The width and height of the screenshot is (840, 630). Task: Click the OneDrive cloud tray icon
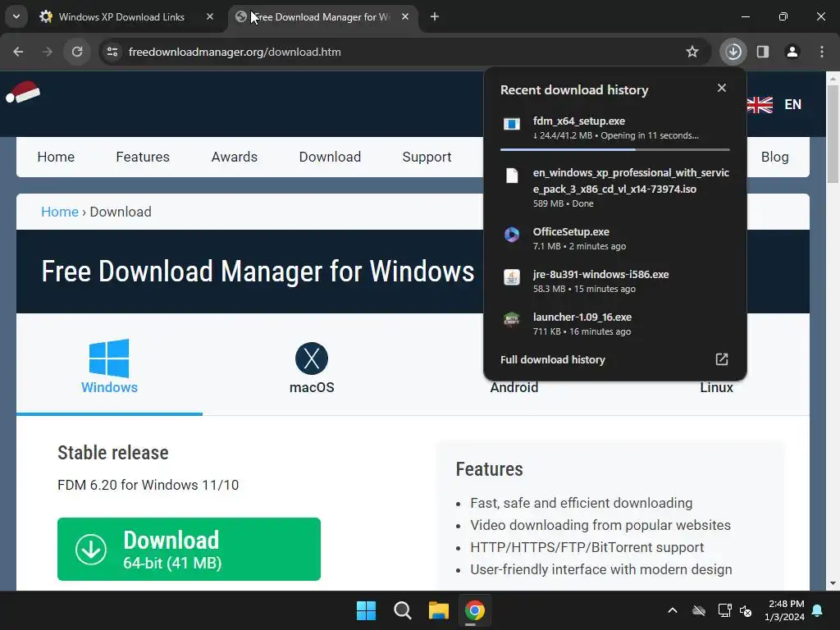[699, 610]
